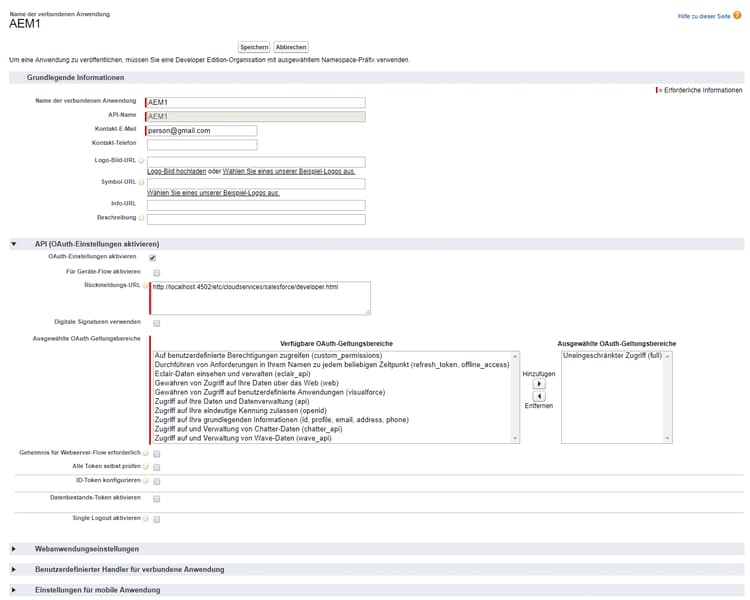Screen dimensions: 750x600
Task: Click info icon beside Geheimnis für Webserver-Flow
Action: [x=146, y=453]
